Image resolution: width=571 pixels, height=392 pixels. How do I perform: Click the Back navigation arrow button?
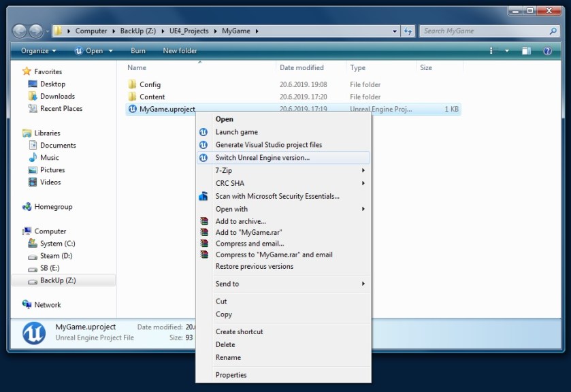click(20, 31)
